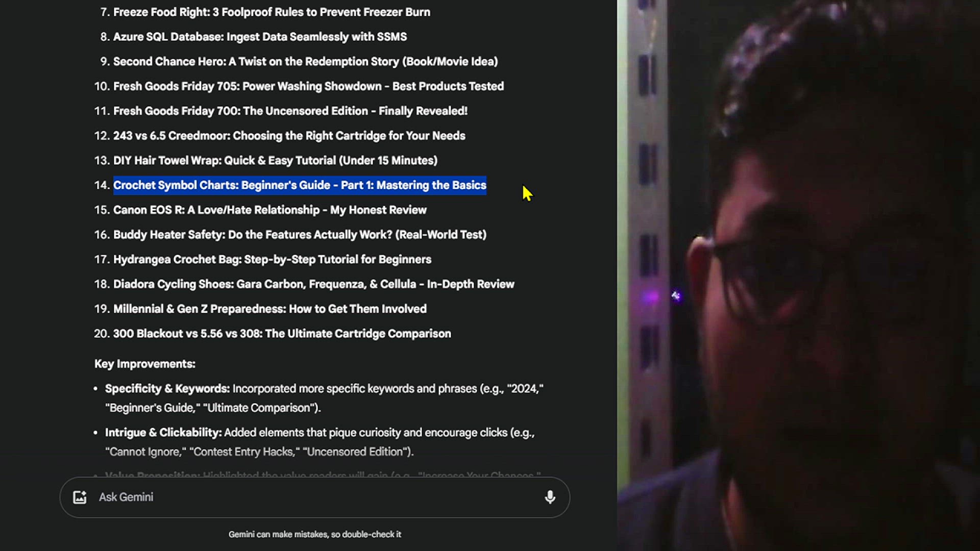
Task: Click the Key Improvements heading
Action: (144, 364)
